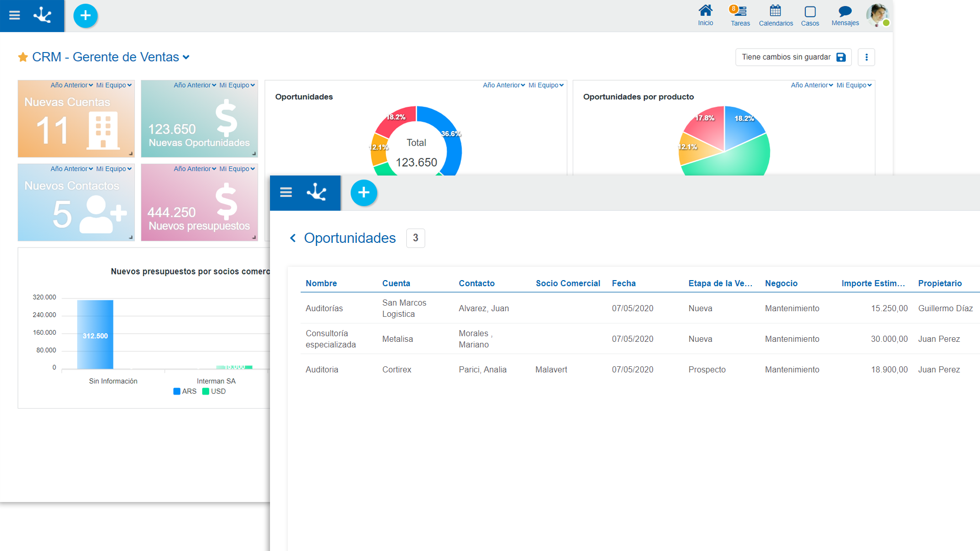Viewport: 980px width, 551px height.
Task: Open Mi Equipo dropdown on Nuevas Cuentas card
Action: (x=114, y=85)
